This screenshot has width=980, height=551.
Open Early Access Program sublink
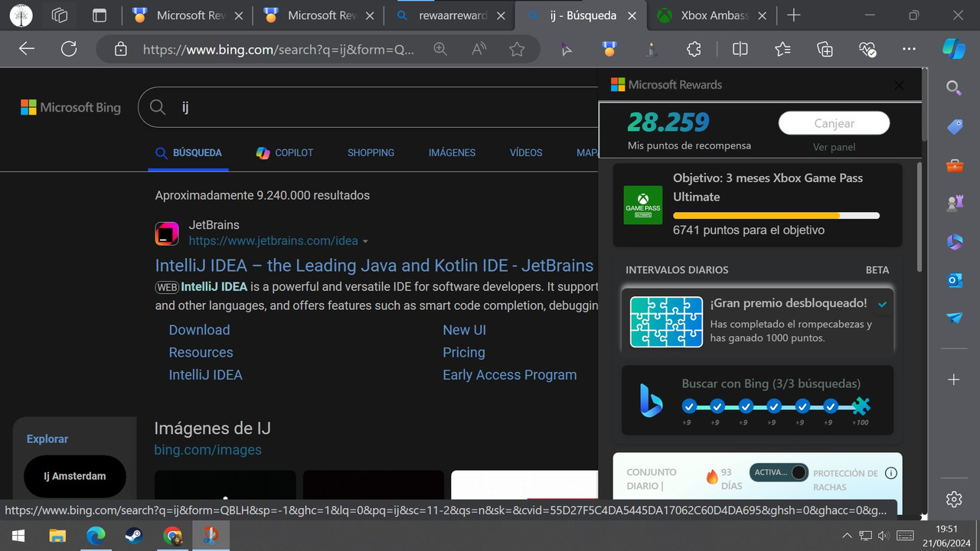point(510,374)
